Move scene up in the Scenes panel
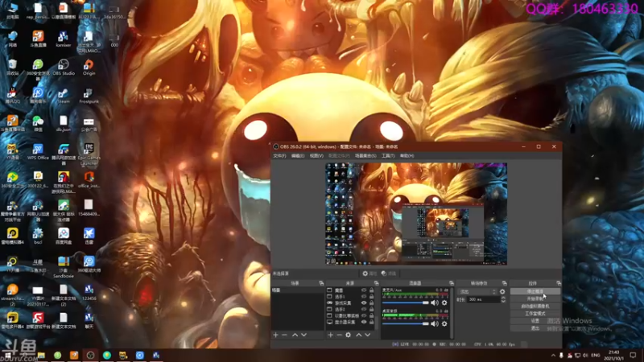 coord(295,335)
